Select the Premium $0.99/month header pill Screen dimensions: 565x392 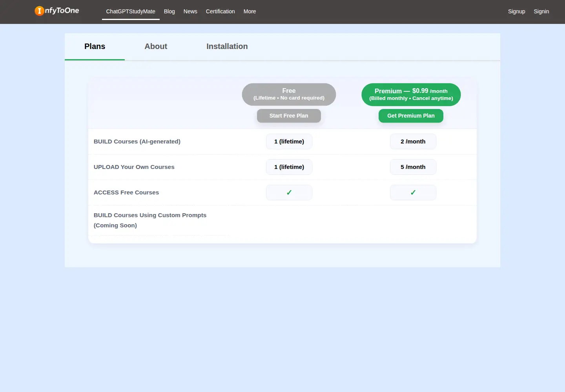point(411,94)
